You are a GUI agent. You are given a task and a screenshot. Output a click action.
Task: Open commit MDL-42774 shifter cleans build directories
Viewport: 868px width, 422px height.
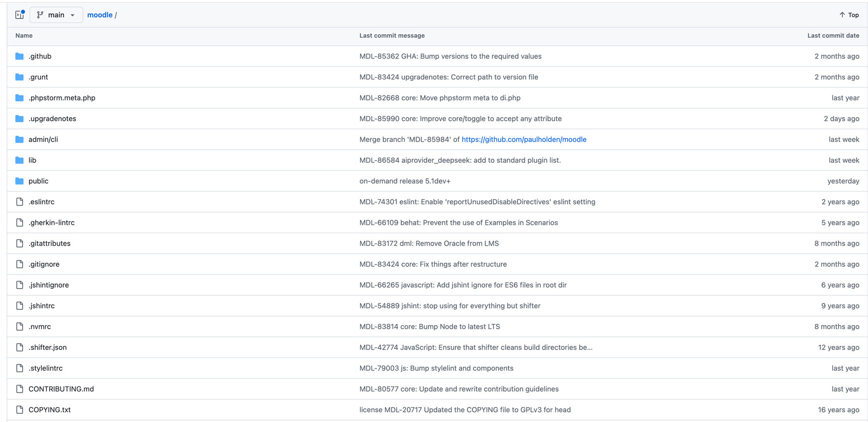pos(476,347)
